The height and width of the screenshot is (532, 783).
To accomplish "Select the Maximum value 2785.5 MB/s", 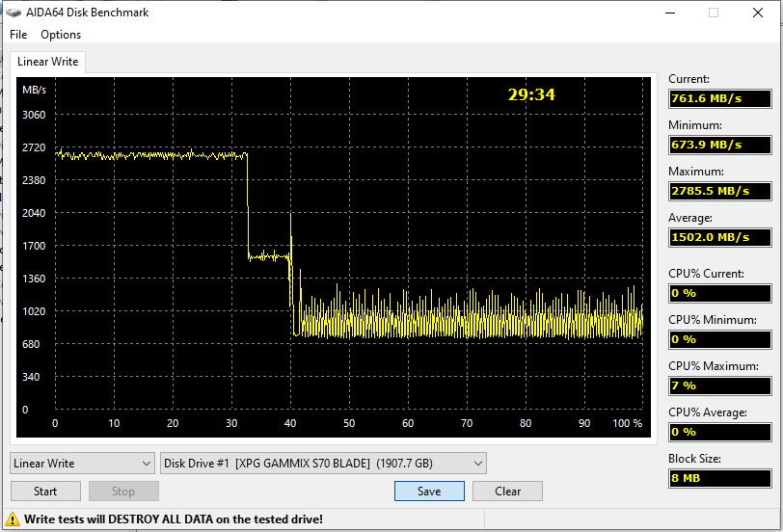I will [720, 191].
